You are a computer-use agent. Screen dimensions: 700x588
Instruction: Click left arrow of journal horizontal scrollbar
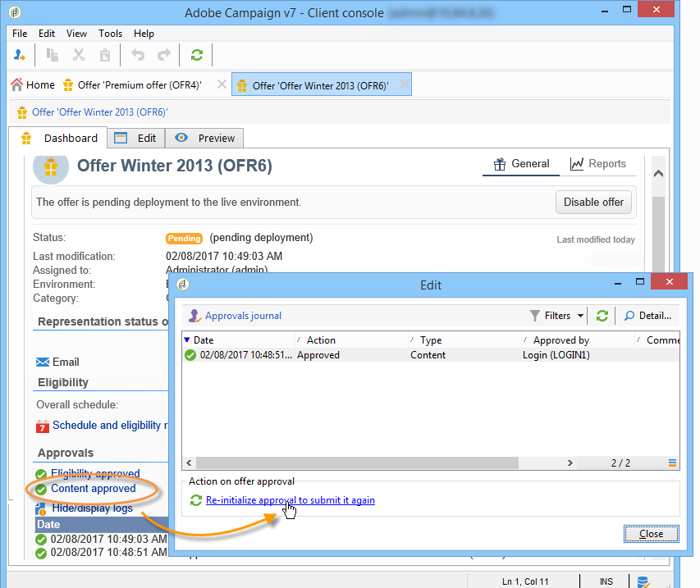pyautogui.click(x=189, y=463)
